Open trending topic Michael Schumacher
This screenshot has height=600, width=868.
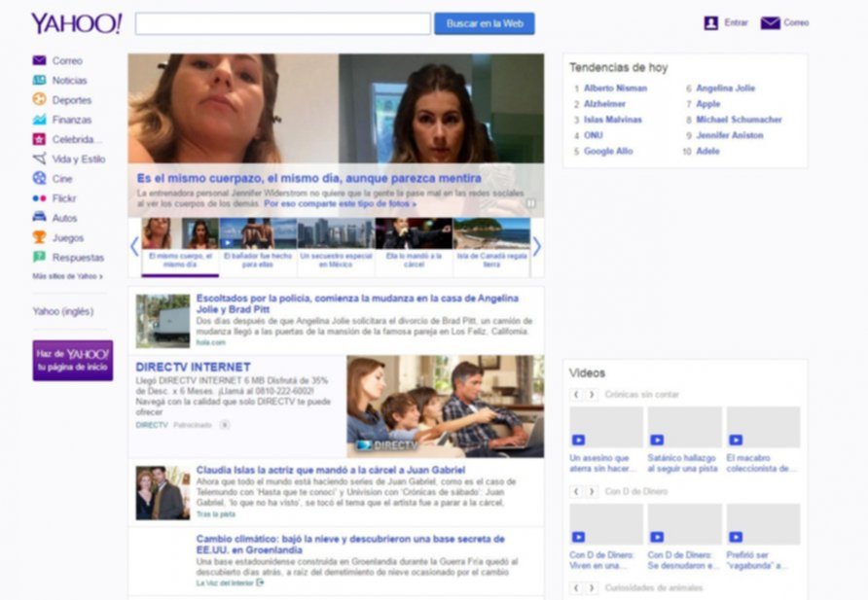739,120
